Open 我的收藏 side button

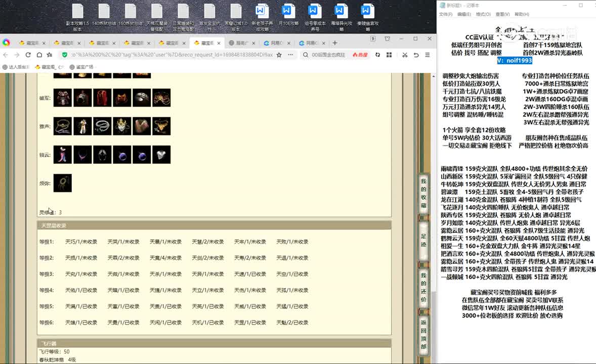click(423, 194)
